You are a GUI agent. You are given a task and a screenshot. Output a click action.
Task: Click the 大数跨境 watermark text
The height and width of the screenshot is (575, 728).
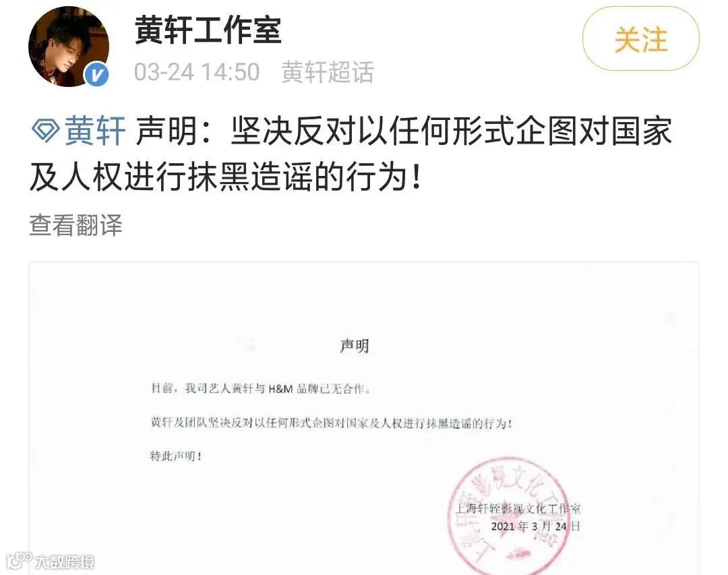(x=65, y=562)
